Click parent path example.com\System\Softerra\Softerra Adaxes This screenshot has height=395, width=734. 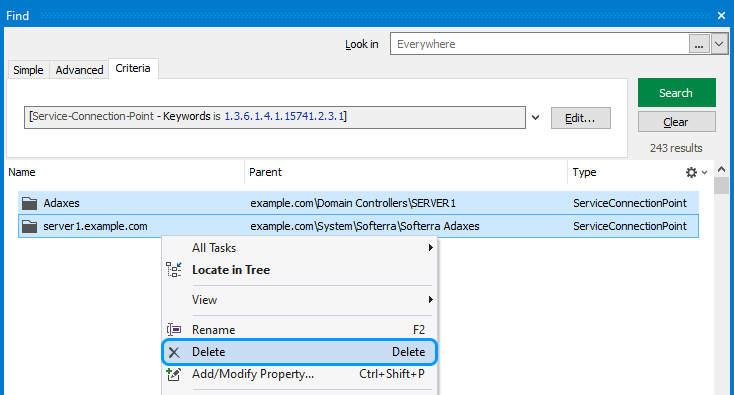365,226
